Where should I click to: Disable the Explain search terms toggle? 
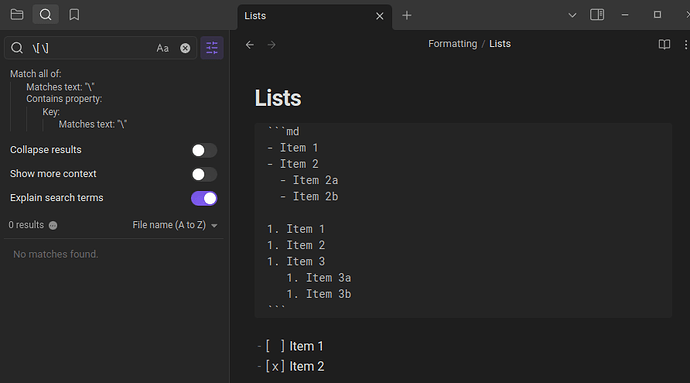tap(204, 199)
